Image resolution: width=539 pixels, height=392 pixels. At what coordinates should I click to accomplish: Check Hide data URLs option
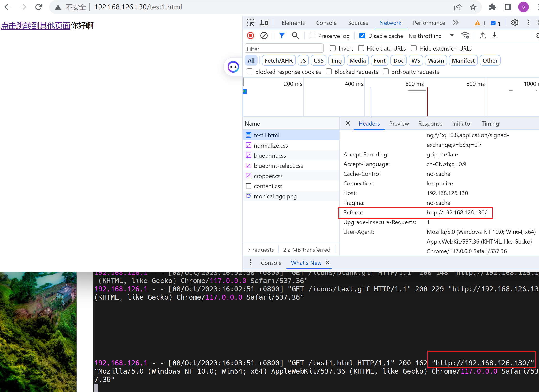click(x=361, y=48)
